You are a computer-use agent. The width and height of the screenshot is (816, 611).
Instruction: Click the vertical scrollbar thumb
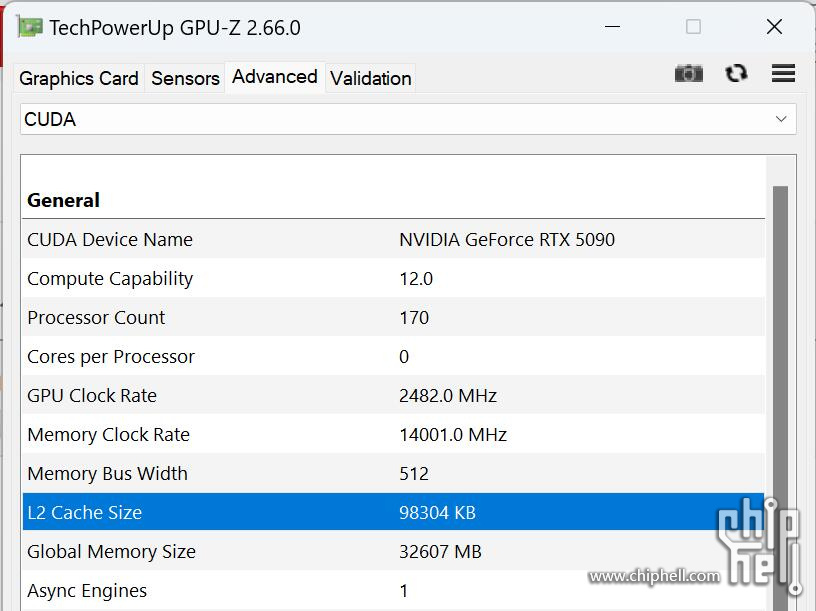point(780,398)
